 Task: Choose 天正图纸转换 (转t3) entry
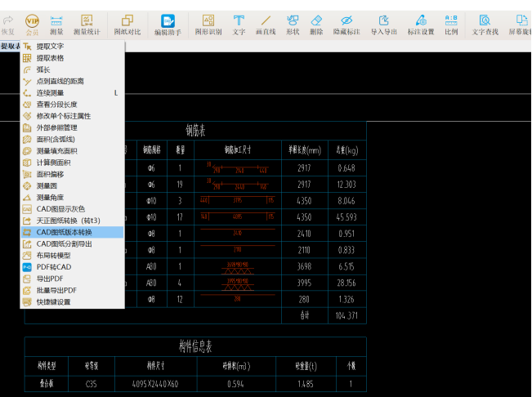[x=72, y=221]
